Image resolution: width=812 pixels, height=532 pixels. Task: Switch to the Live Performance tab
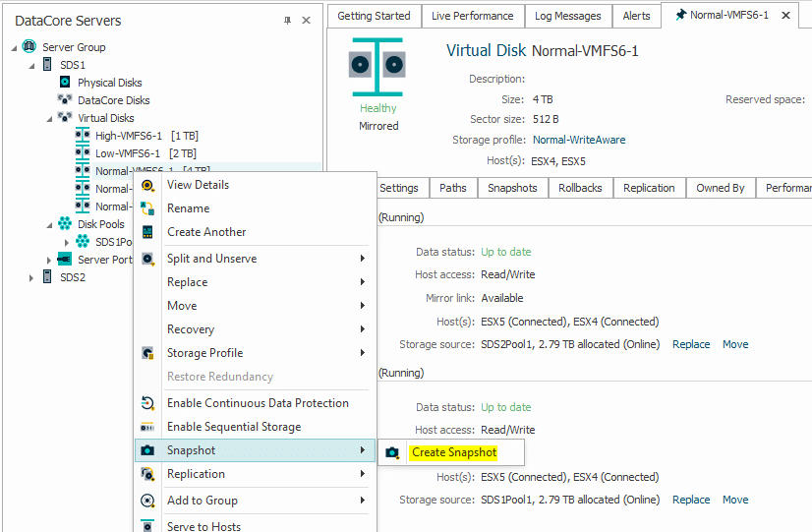tap(472, 16)
